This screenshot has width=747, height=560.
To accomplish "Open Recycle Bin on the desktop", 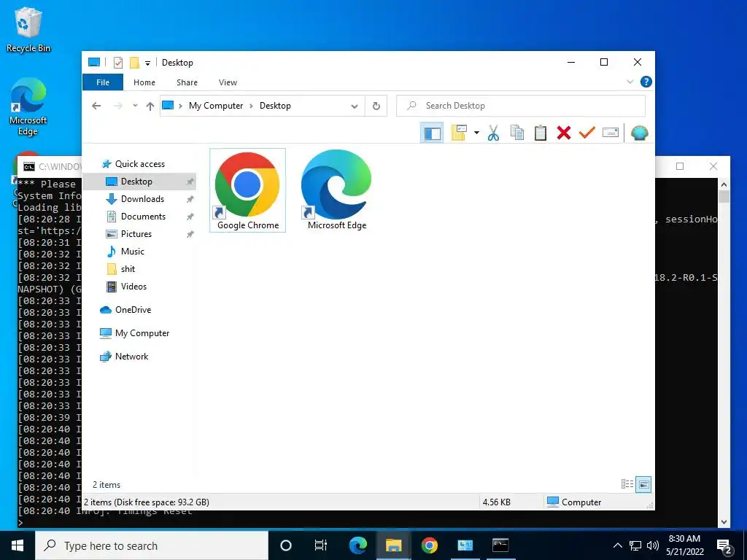I will pos(28,29).
